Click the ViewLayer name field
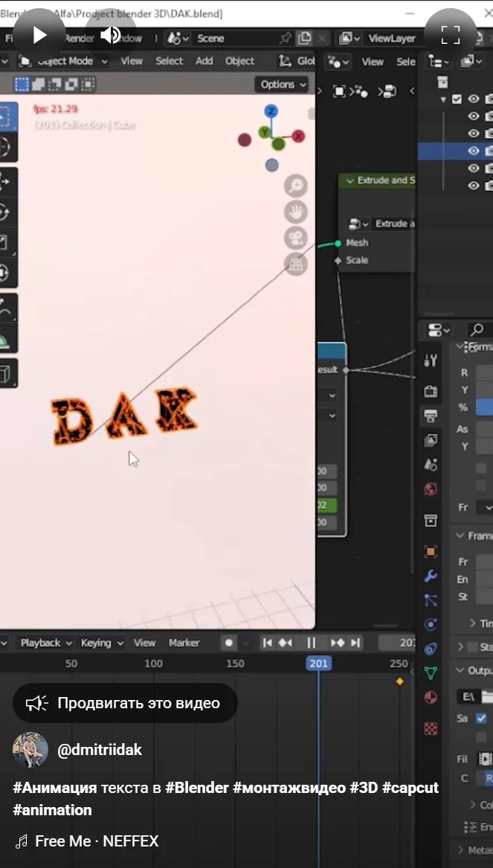Screen dimensions: 493x868 pos(392,38)
